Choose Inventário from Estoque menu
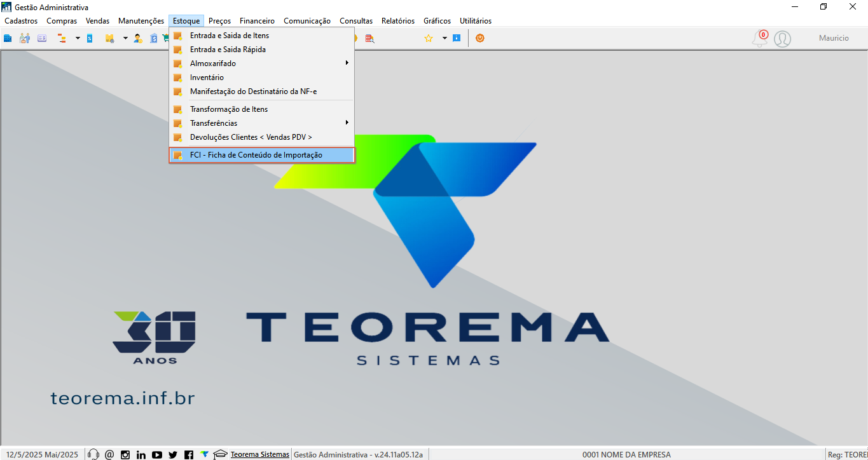The width and height of the screenshot is (868, 460). click(x=261, y=78)
